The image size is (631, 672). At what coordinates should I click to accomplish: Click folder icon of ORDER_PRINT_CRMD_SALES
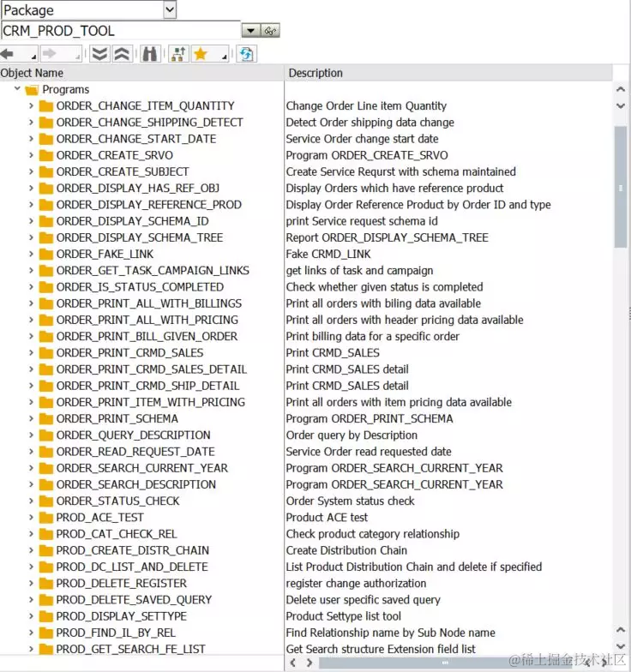point(46,353)
